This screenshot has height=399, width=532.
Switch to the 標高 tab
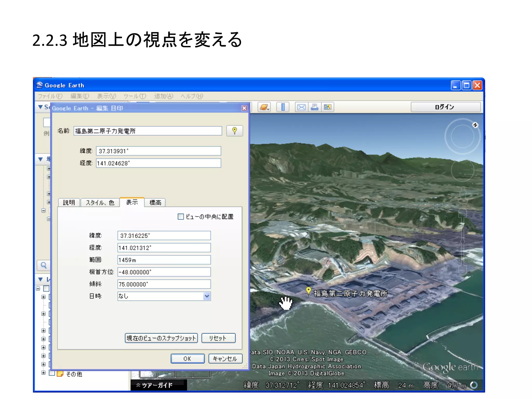point(155,203)
